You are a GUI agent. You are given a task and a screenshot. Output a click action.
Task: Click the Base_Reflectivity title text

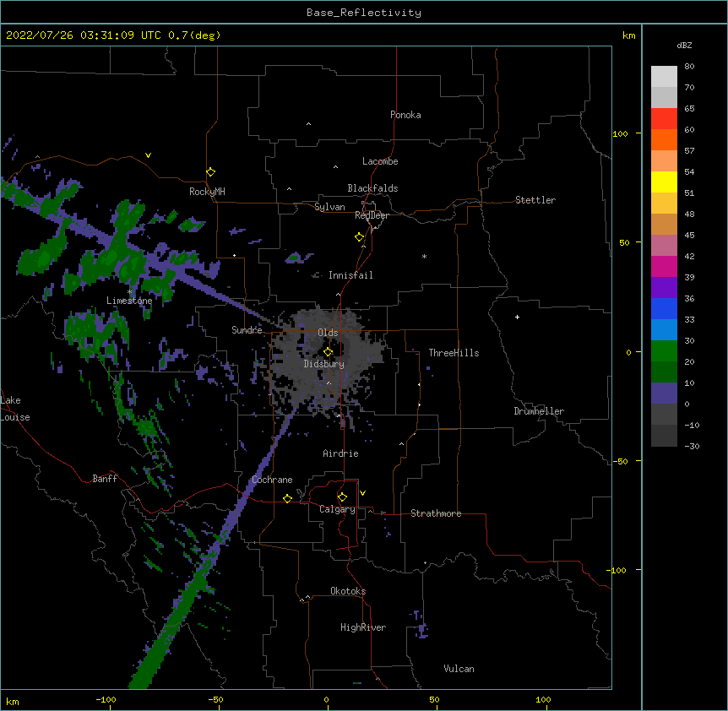(x=364, y=13)
